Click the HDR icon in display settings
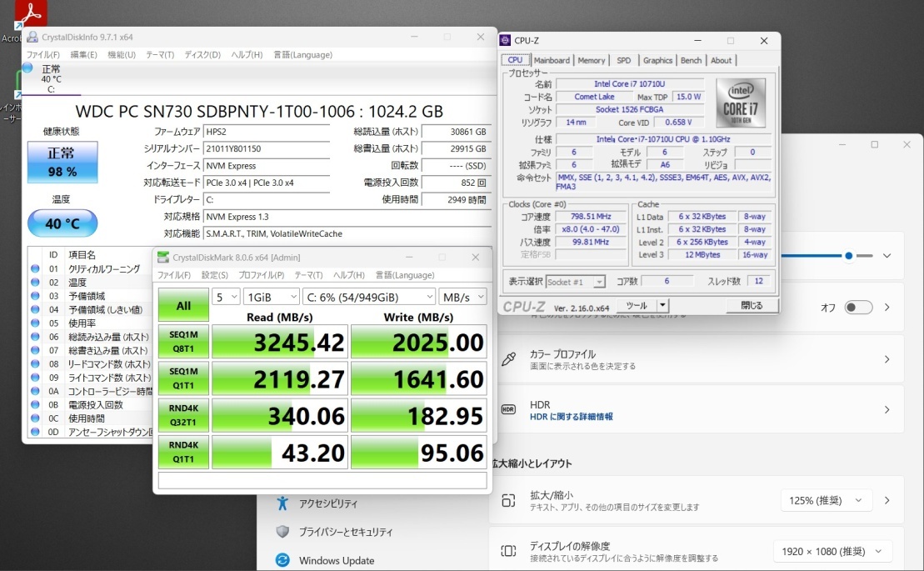Screen dimensions: 924x571 tap(508, 409)
